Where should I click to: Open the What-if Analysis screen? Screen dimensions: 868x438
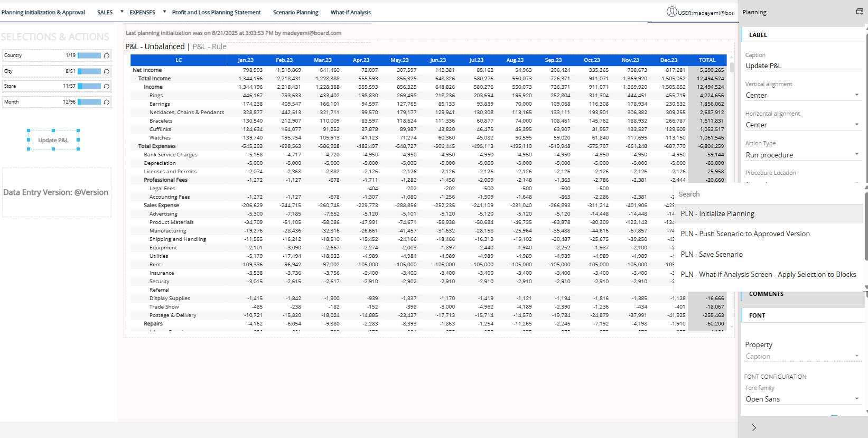point(351,12)
